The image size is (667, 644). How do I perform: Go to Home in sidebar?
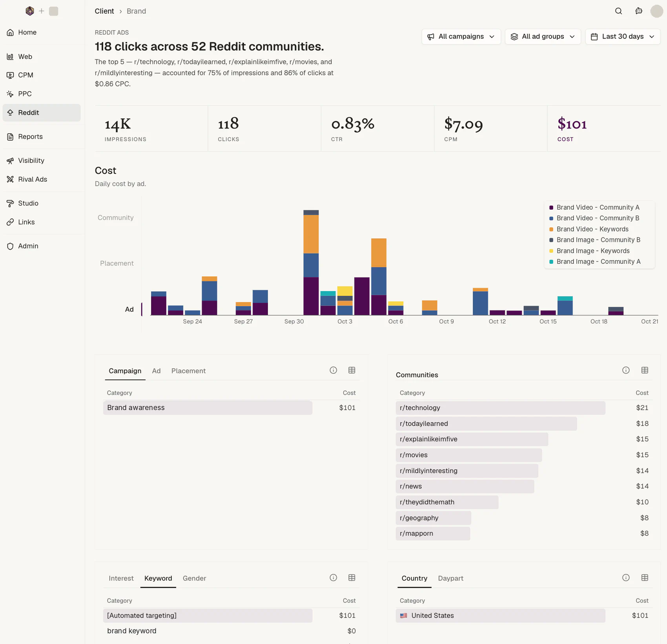[42, 32]
